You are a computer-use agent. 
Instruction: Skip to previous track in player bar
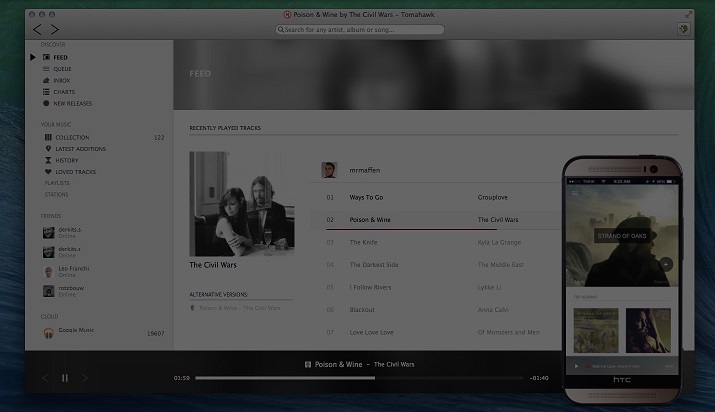click(x=45, y=378)
